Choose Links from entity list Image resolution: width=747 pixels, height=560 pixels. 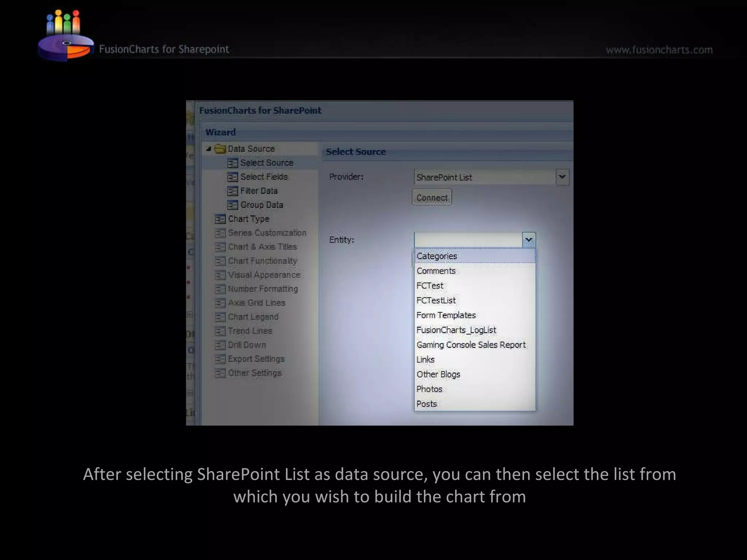point(475,359)
